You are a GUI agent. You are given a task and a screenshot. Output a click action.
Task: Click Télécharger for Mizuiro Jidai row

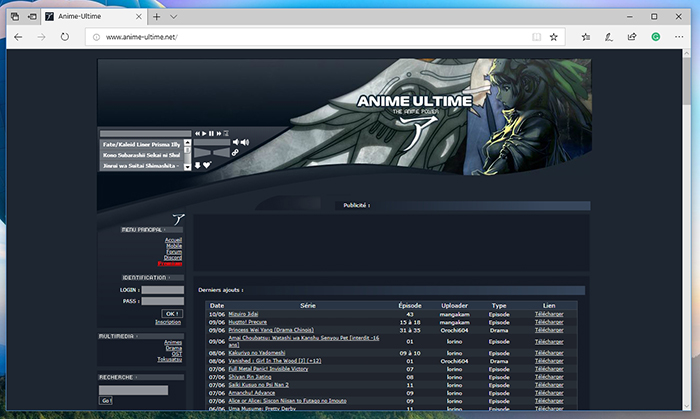click(x=549, y=314)
